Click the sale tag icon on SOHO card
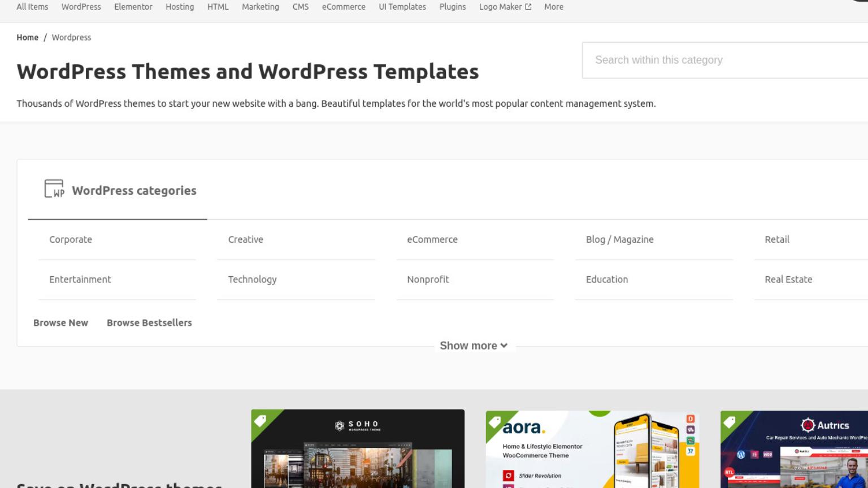This screenshot has width=868, height=488. (x=261, y=420)
